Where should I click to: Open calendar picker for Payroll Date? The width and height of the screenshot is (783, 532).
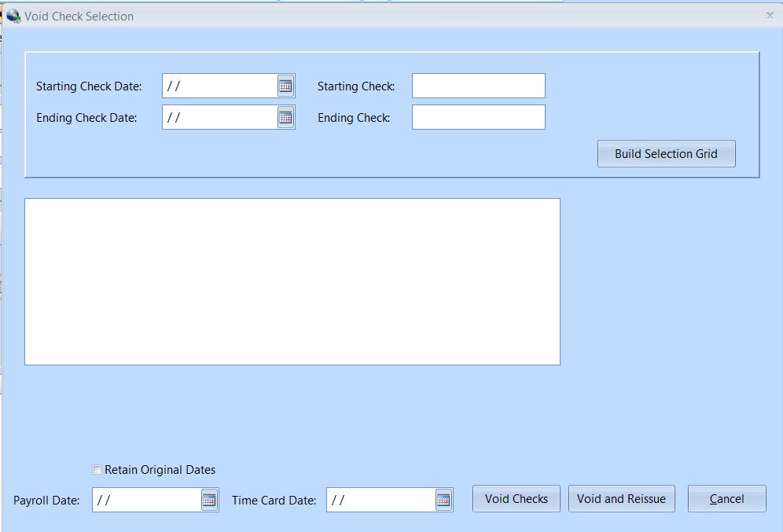(x=209, y=500)
